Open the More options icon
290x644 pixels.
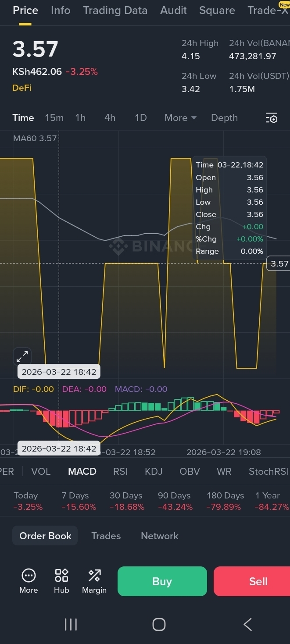29,581
